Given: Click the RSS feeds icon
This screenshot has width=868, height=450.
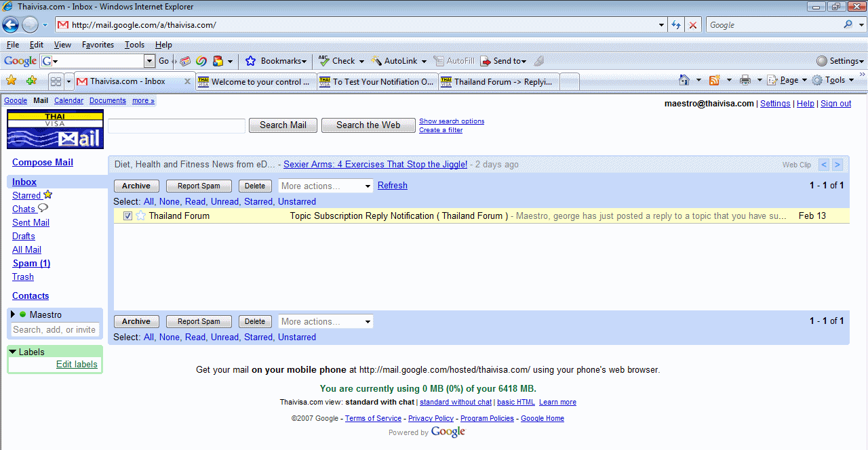Looking at the screenshot, I should pos(714,80).
